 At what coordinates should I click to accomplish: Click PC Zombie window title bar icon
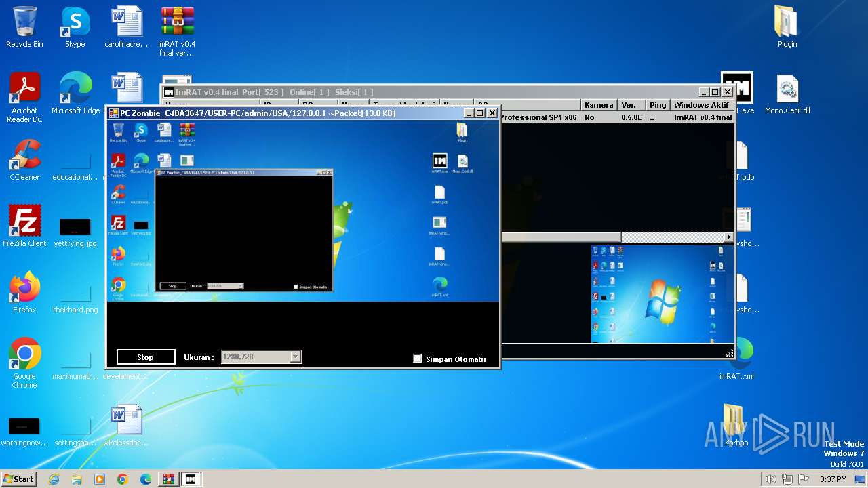[114, 113]
